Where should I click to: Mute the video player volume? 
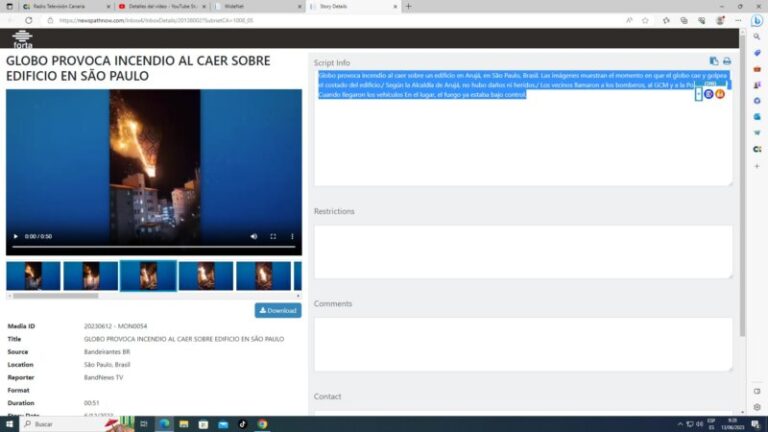252,236
